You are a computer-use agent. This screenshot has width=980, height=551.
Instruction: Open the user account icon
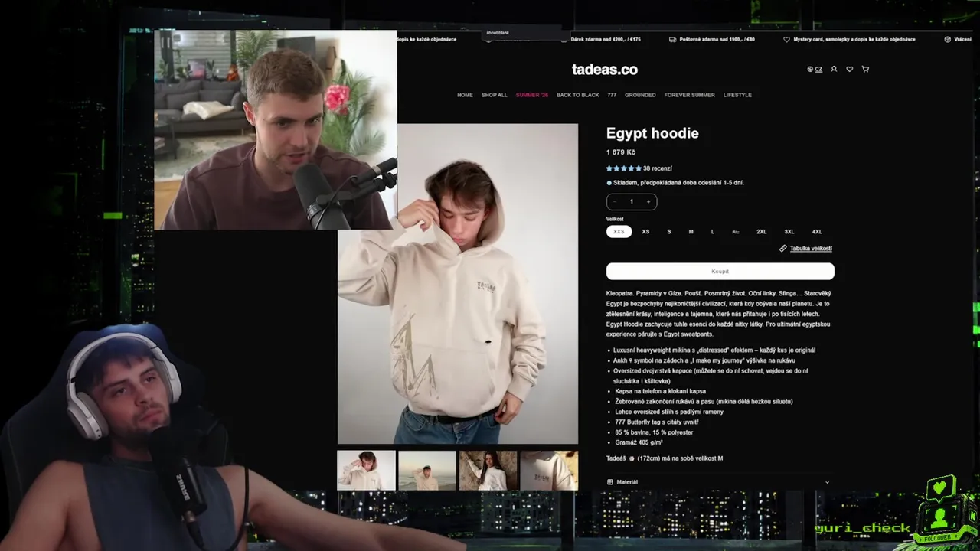pyautogui.click(x=834, y=69)
